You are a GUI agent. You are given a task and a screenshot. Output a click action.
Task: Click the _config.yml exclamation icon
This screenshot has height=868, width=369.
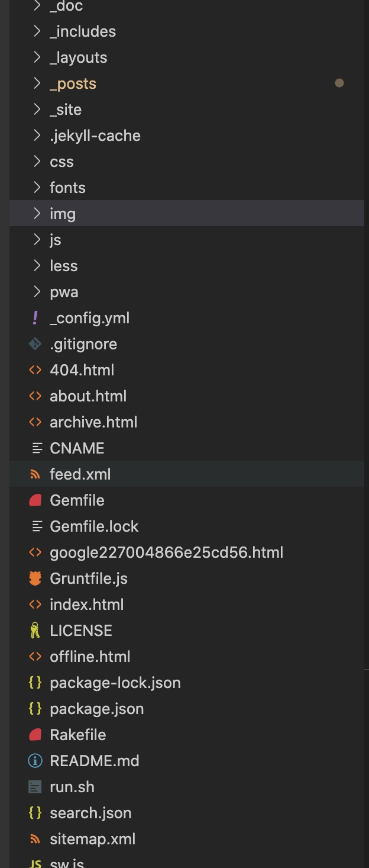click(35, 318)
